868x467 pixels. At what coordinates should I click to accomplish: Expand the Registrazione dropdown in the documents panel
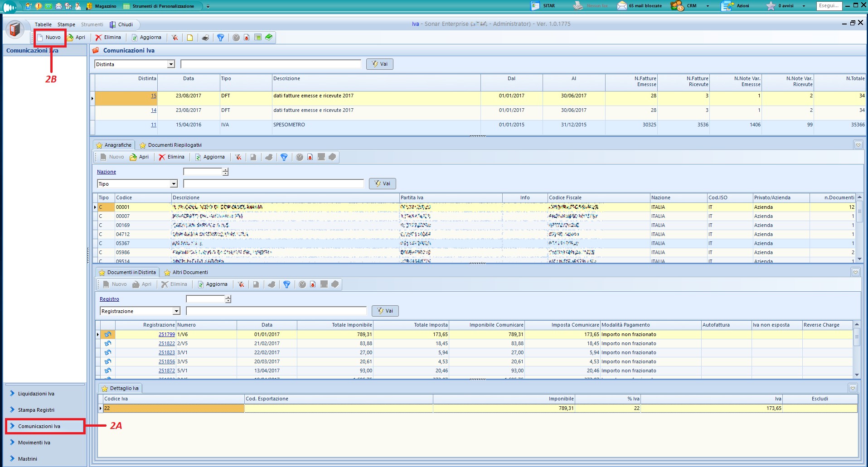click(176, 311)
